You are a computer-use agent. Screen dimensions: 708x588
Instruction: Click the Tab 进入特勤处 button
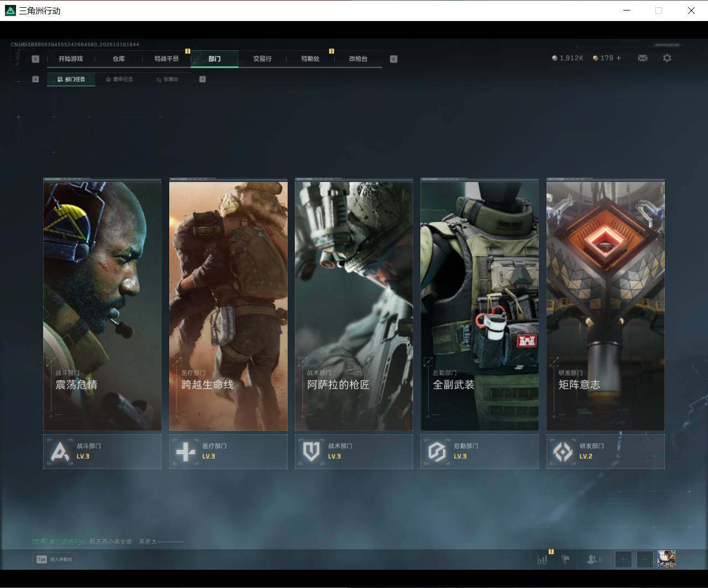(x=54, y=559)
